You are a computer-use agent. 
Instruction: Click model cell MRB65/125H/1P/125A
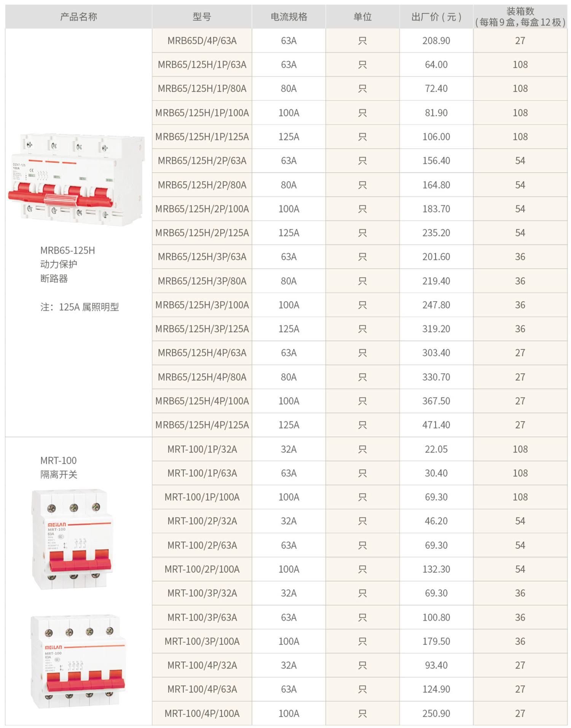click(202, 137)
